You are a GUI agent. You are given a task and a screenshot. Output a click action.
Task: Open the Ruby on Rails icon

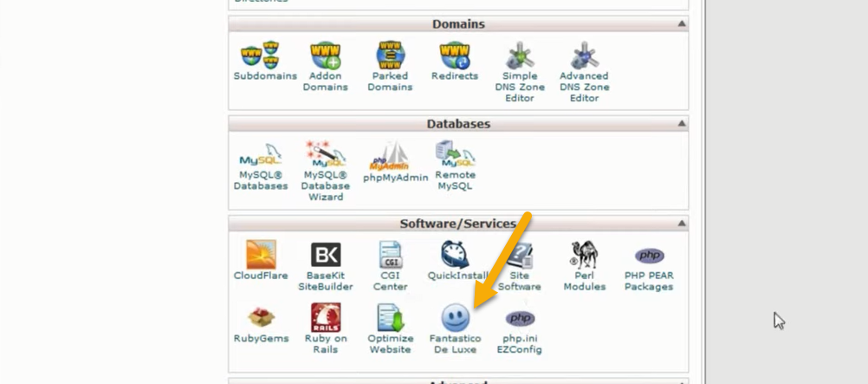(326, 317)
